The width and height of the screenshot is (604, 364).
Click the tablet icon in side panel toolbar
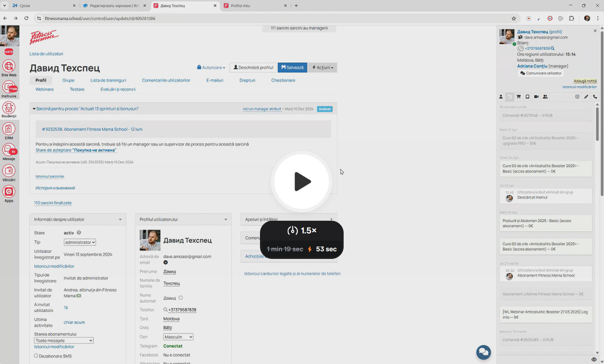(527, 97)
